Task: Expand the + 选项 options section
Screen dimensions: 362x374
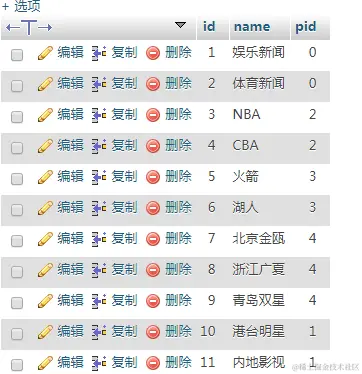Action: pos(21,6)
